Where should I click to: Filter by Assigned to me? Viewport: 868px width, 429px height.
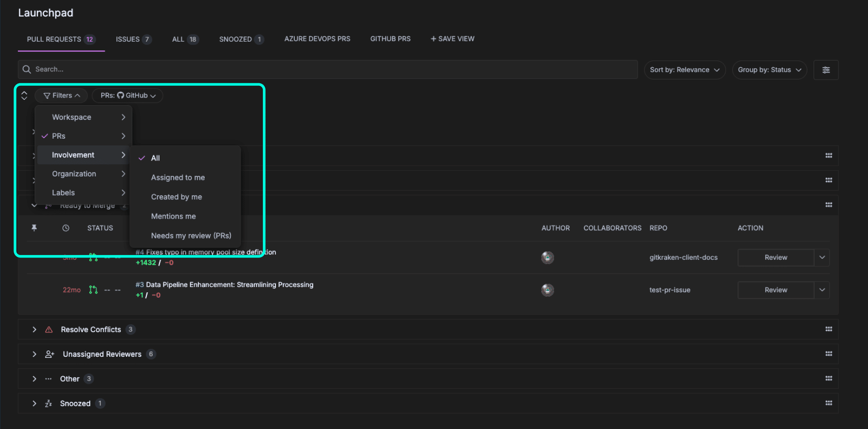(185, 177)
